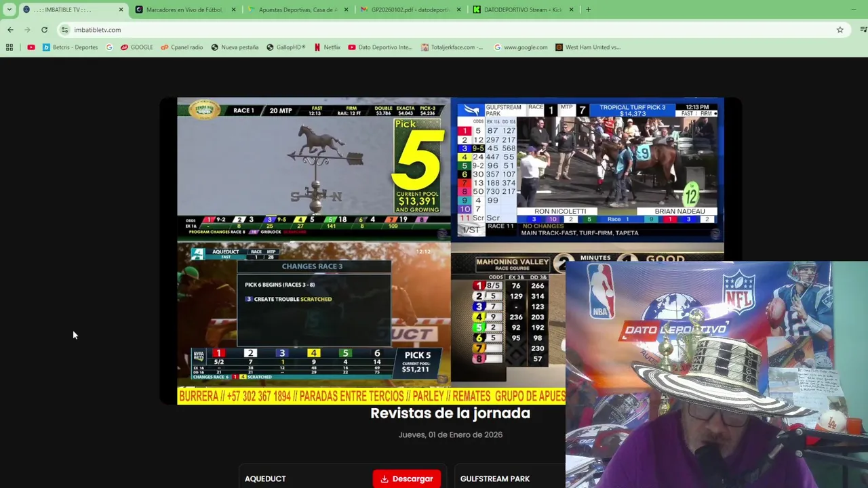Viewport: 868px width, 488px height.
Task: Close the GP20260102.pdf tab
Action: [x=459, y=9]
